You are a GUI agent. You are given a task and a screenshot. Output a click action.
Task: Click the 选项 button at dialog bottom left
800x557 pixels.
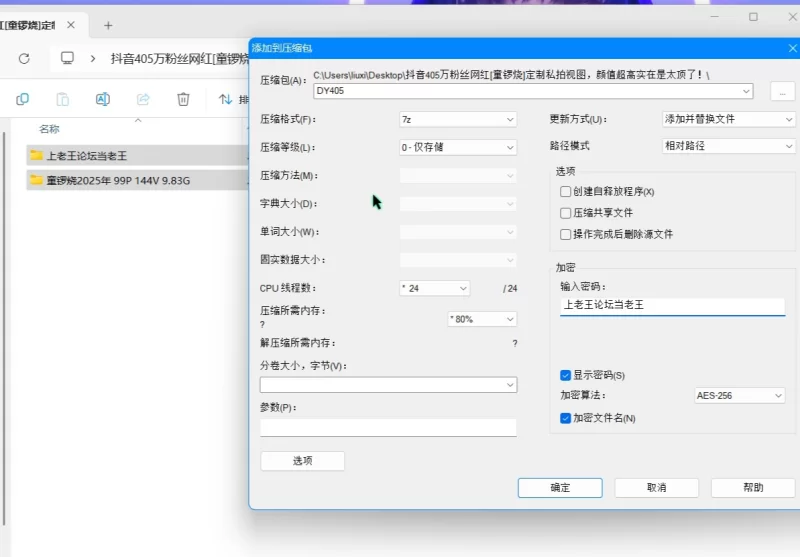303,461
